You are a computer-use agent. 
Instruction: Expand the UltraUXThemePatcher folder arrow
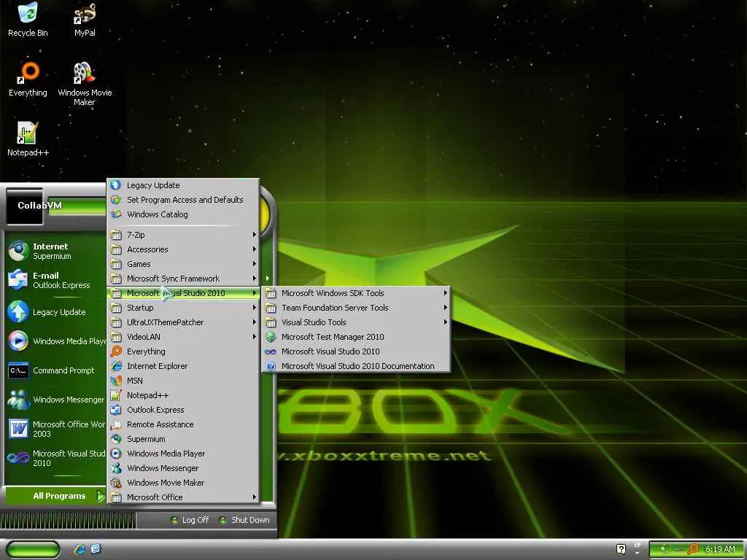pos(255,322)
